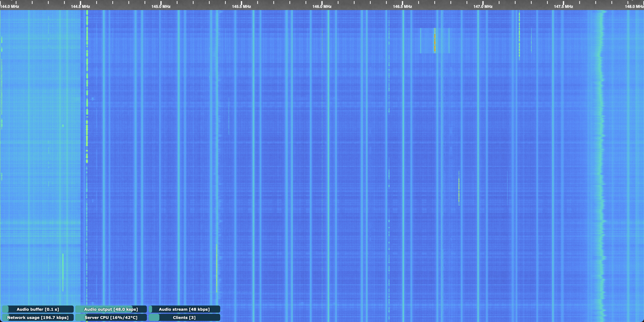644x322 pixels.
Task: Click the Audio buffer status bar
Action: point(38,309)
